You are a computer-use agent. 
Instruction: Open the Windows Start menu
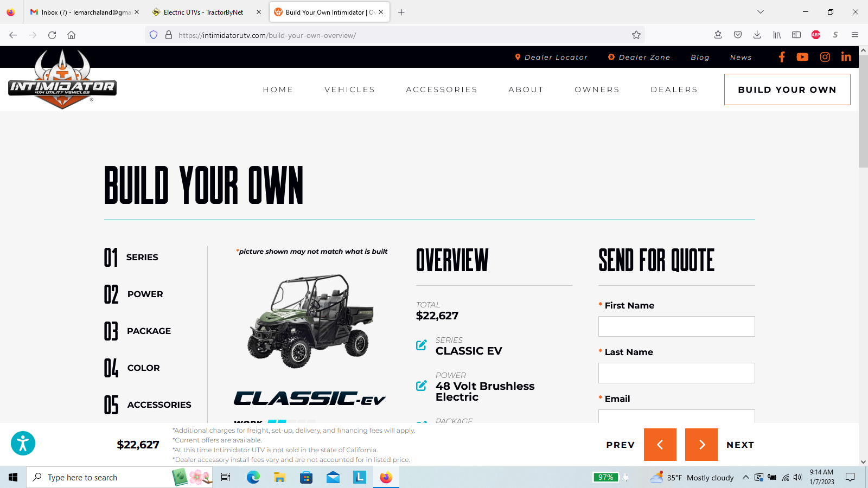click(13, 477)
